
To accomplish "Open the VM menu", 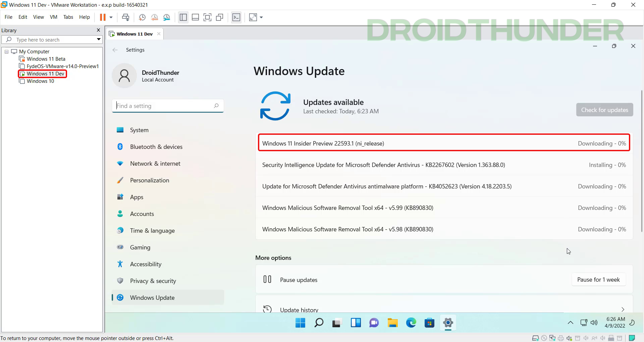I will [54, 17].
